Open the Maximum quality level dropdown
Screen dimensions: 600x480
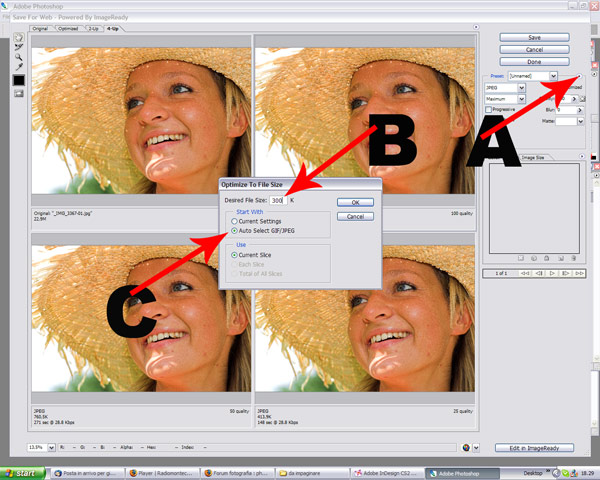(521, 98)
